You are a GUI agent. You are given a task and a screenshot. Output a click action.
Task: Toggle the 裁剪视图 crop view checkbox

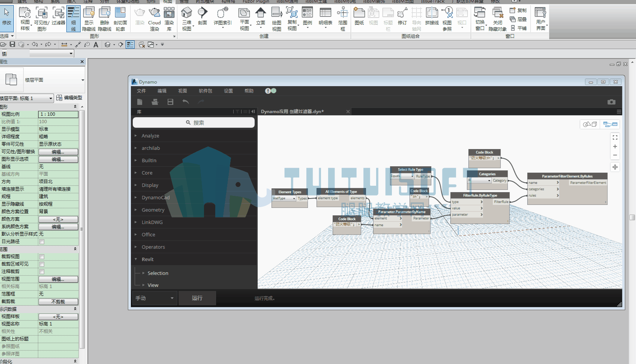[x=42, y=257]
